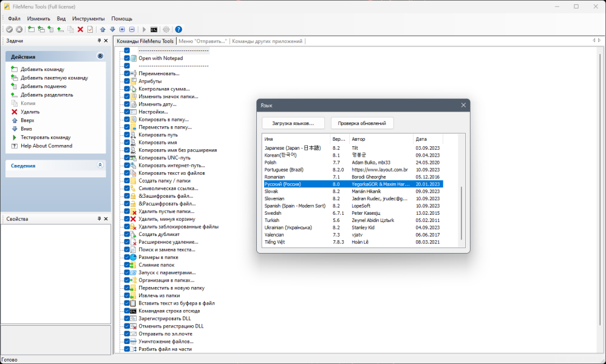Click Добавить разделитель action link

[47, 95]
